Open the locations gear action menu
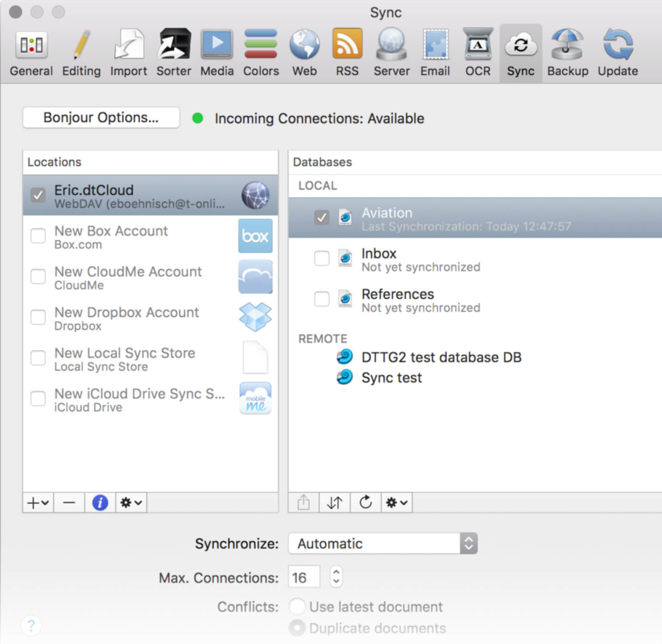 pyautogui.click(x=131, y=502)
